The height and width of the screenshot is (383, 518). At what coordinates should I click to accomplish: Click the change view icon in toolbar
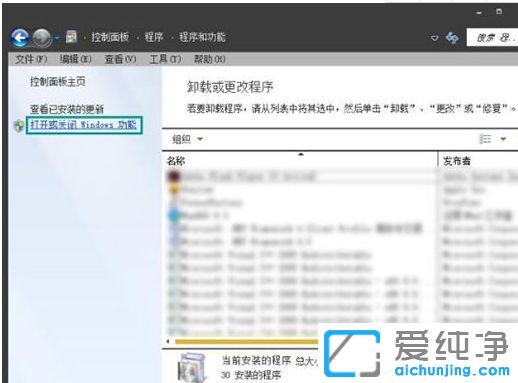(485, 139)
